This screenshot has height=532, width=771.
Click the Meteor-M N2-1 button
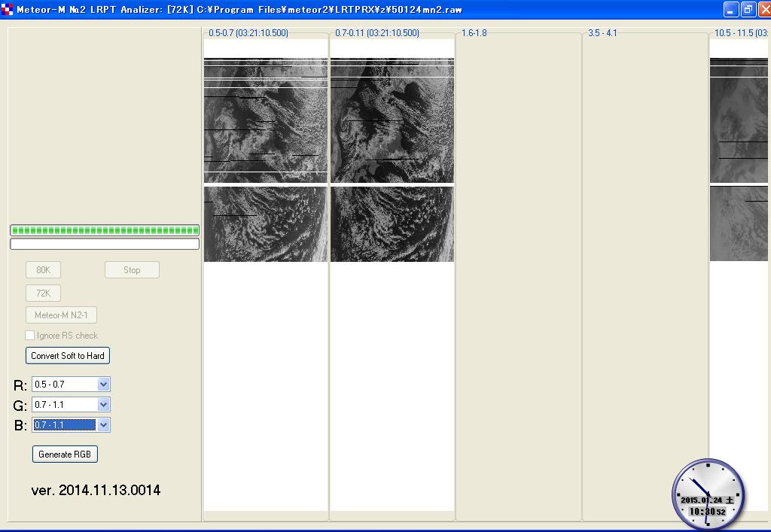point(61,315)
